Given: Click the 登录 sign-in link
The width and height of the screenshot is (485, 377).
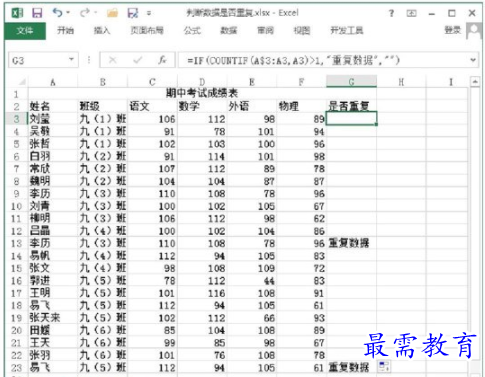Looking at the screenshot, I should point(453,30).
